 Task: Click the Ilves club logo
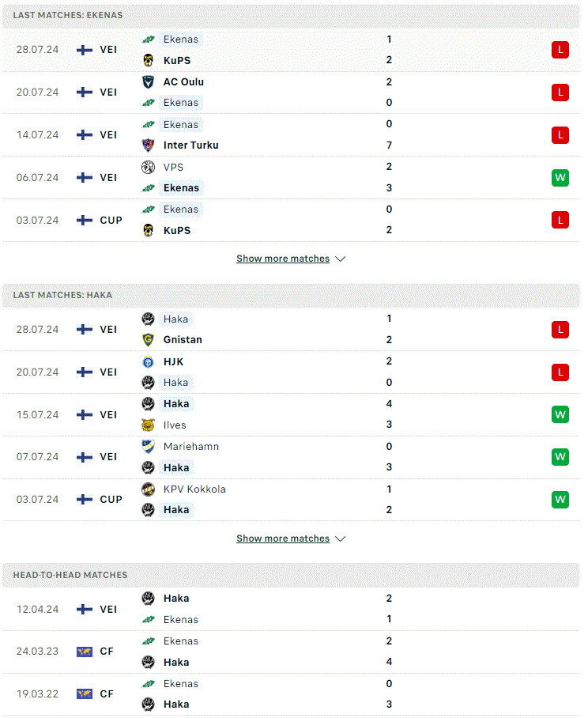click(x=148, y=425)
